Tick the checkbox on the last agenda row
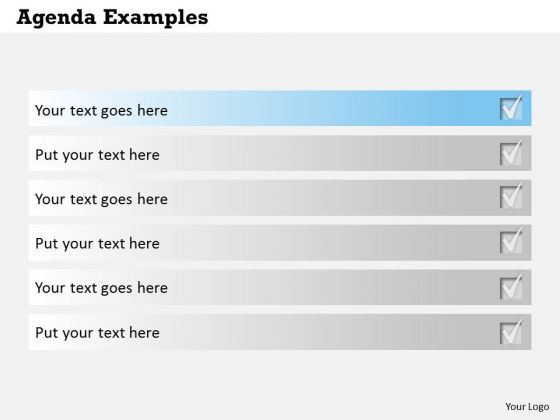Image resolution: width=560 pixels, height=420 pixels. tap(511, 331)
